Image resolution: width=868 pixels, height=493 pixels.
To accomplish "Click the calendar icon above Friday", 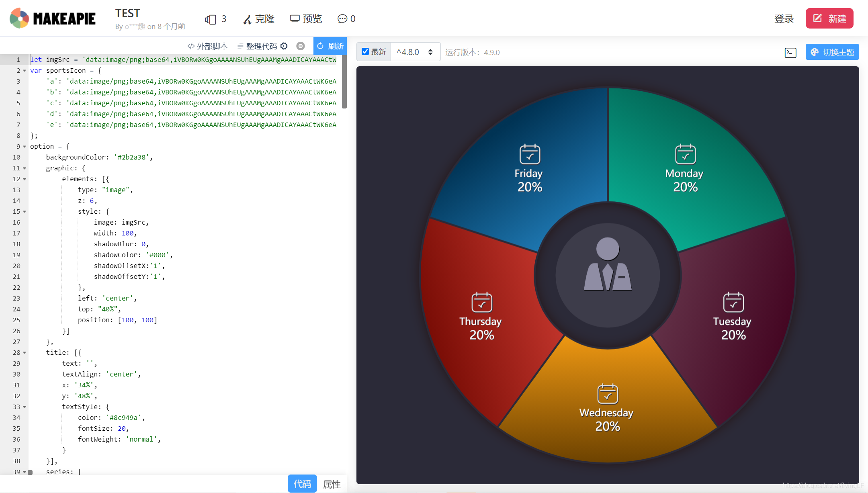I will [x=530, y=154].
